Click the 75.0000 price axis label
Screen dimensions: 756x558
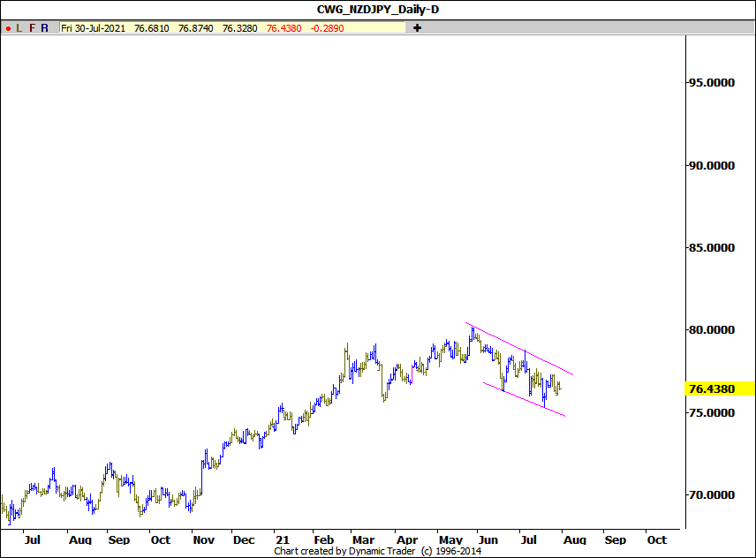(x=712, y=412)
